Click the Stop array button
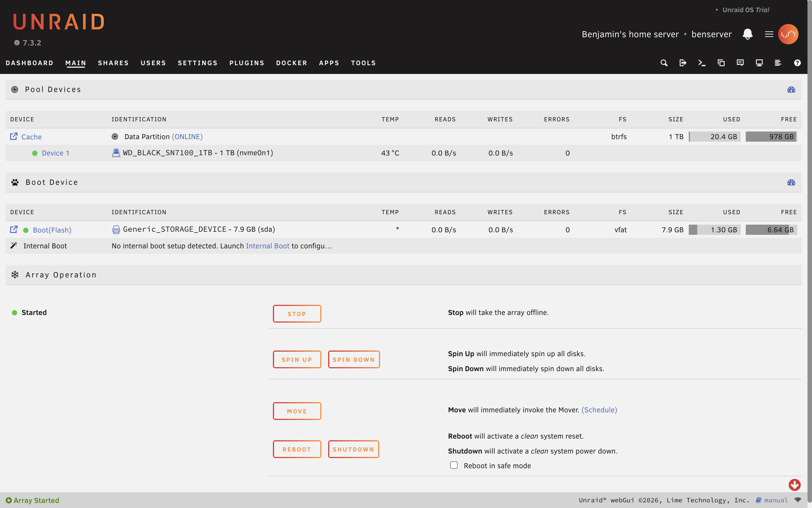812x508 pixels. [297, 314]
